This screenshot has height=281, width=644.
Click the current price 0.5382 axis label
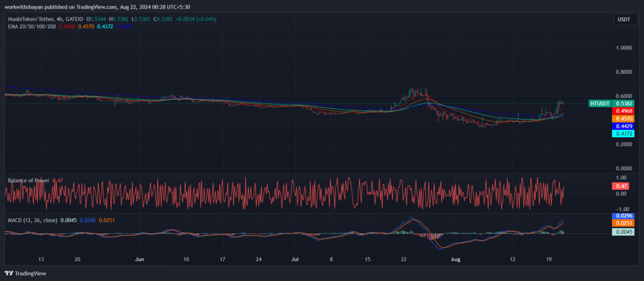click(x=624, y=103)
